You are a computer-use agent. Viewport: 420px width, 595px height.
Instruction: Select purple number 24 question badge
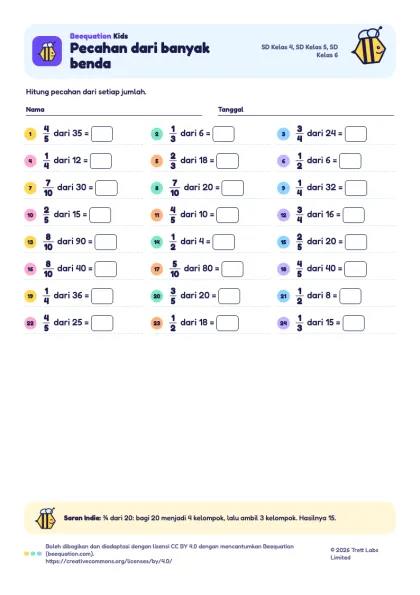point(283,323)
